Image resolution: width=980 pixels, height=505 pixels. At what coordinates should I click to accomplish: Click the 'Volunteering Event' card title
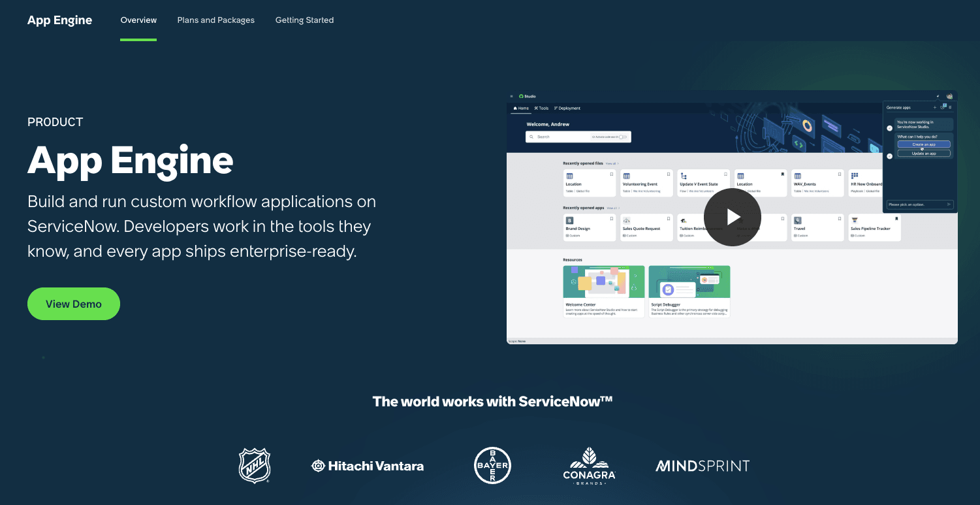click(640, 184)
